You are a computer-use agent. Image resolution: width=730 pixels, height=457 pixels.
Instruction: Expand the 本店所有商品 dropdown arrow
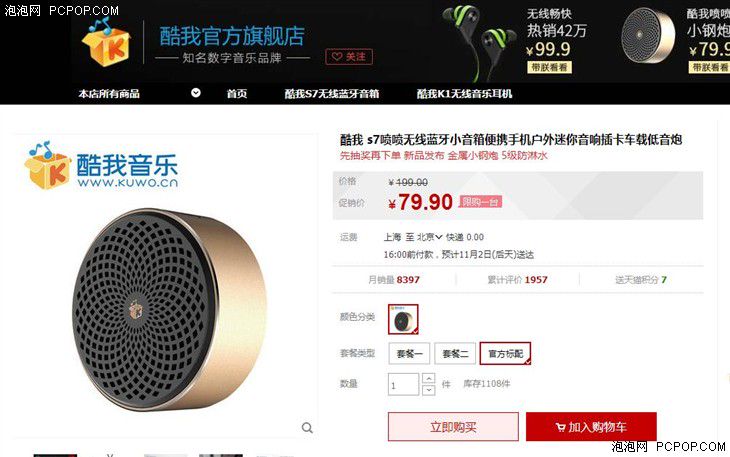pos(196,93)
